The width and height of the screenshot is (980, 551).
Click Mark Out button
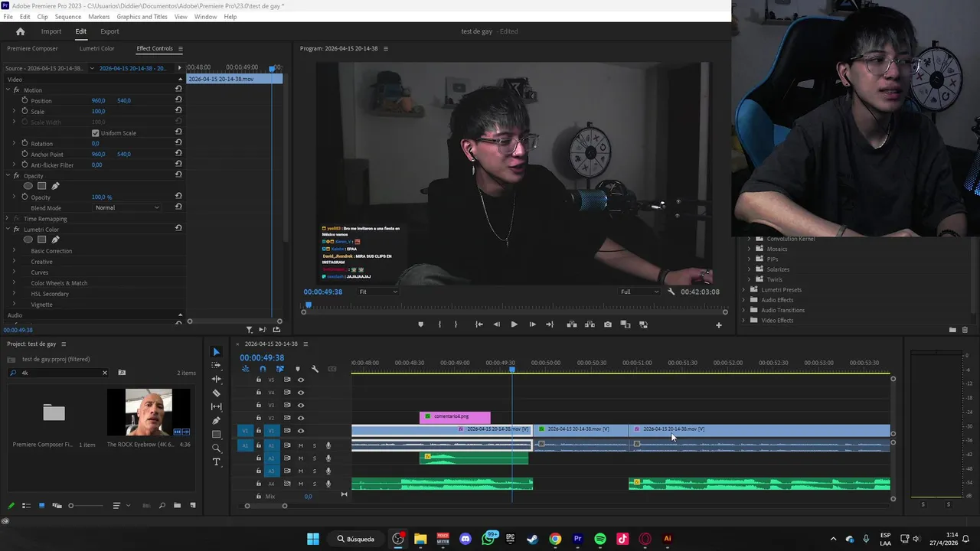click(456, 324)
